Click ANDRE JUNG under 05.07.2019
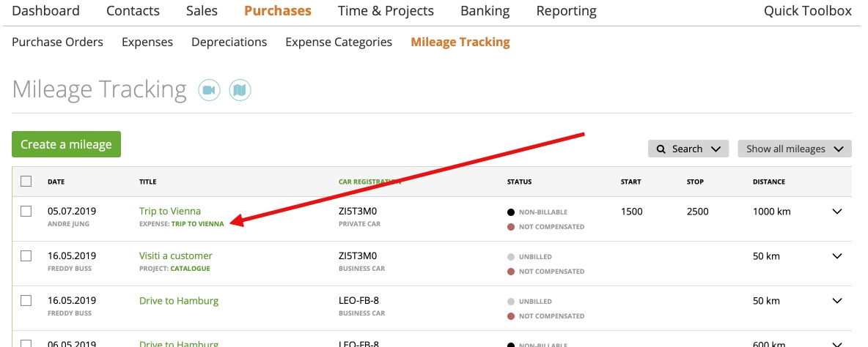Viewport: 868px width, 347px height. [68, 224]
